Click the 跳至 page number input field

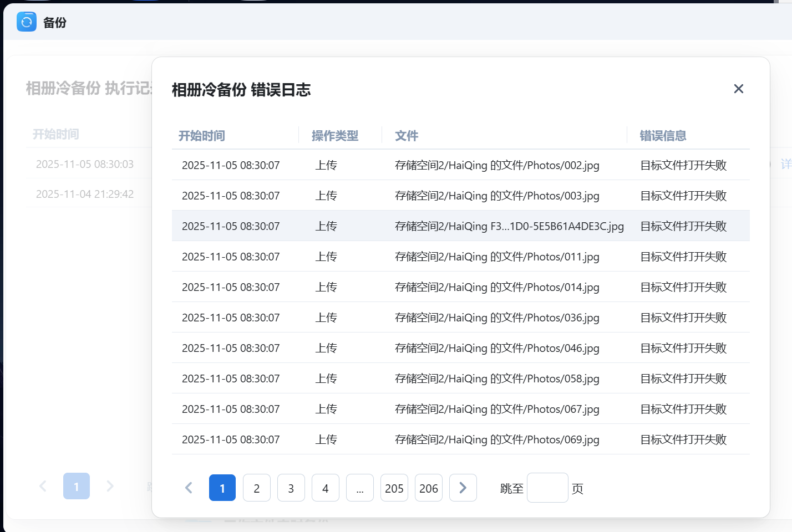547,488
